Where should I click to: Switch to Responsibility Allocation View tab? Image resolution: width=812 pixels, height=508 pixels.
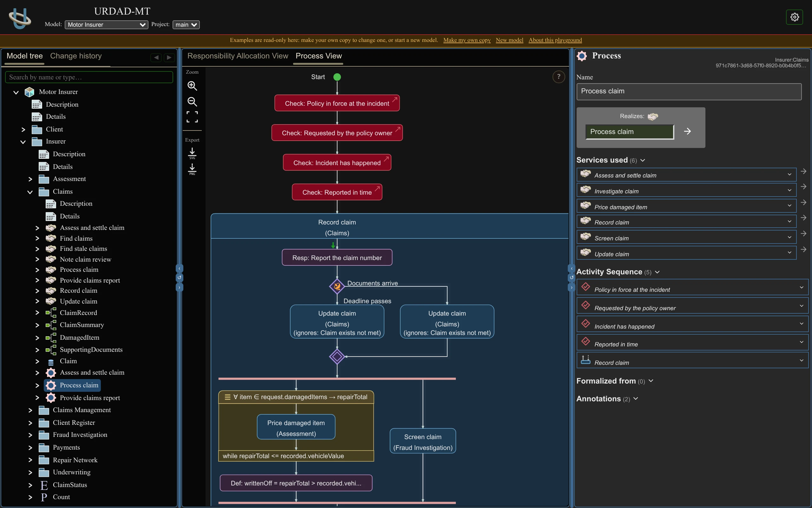click(x=238, y=56)
